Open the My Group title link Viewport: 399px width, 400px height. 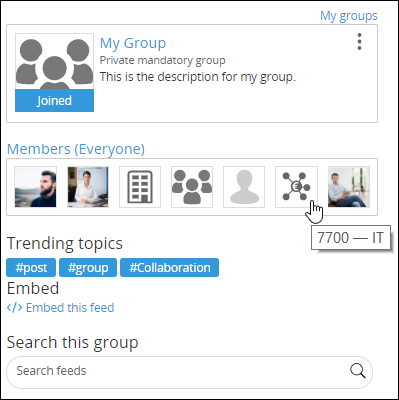click(x=133, y=43)
